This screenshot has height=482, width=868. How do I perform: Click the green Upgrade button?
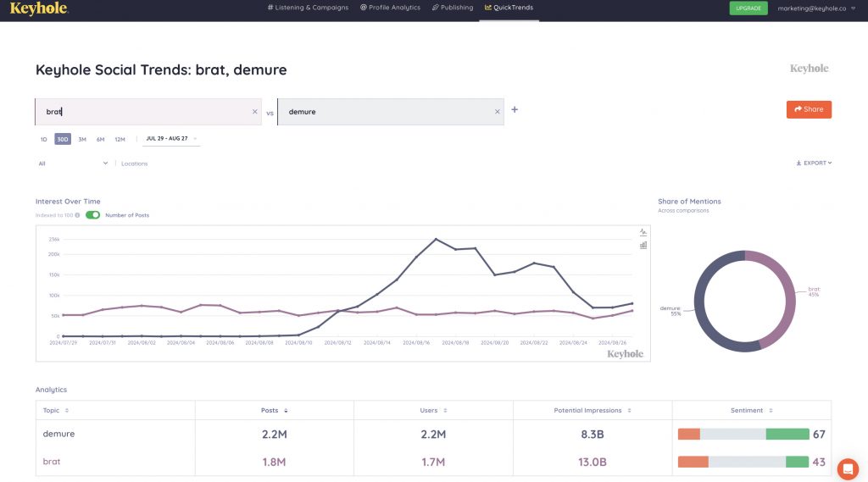748,8
